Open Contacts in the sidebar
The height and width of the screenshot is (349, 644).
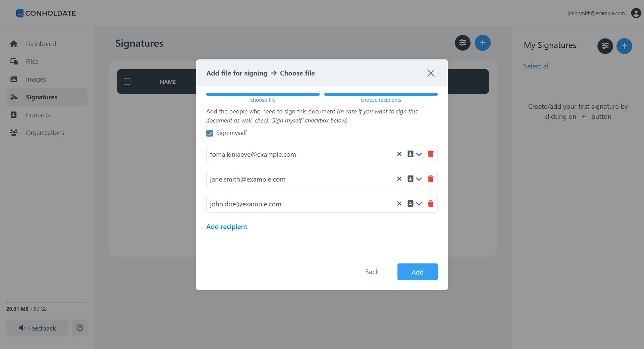point(38,115)
